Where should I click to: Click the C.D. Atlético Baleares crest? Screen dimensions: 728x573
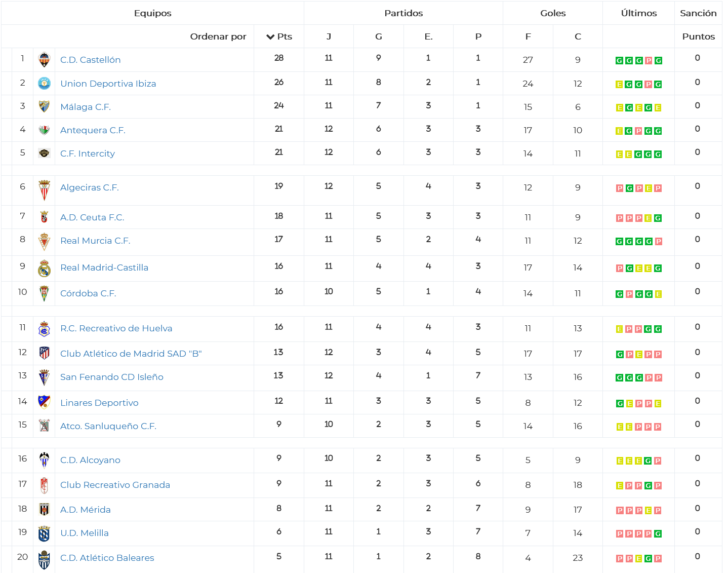(x=44, y=560)
